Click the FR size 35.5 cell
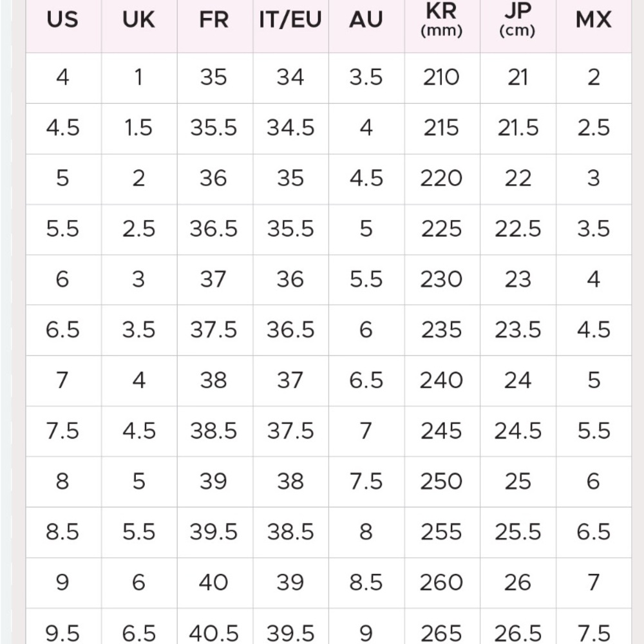The image size is (644, 644). pyautogui.click(x=214, y=128)
